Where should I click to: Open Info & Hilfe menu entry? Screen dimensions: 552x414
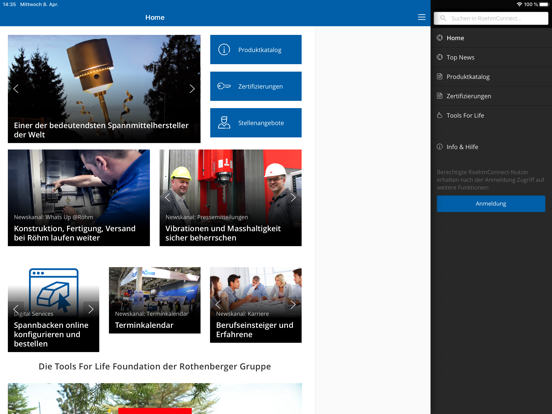pyautogui.click(x=491, y=147)
